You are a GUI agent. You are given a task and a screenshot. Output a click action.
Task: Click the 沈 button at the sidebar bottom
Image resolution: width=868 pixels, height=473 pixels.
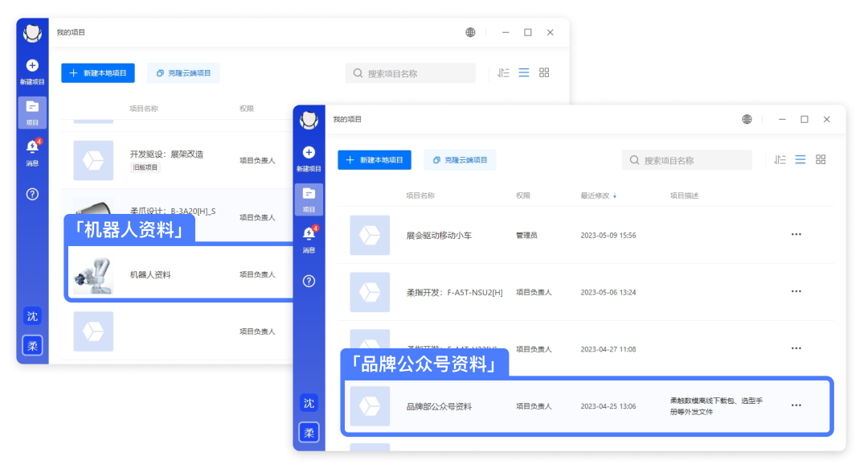coord(309,403)
